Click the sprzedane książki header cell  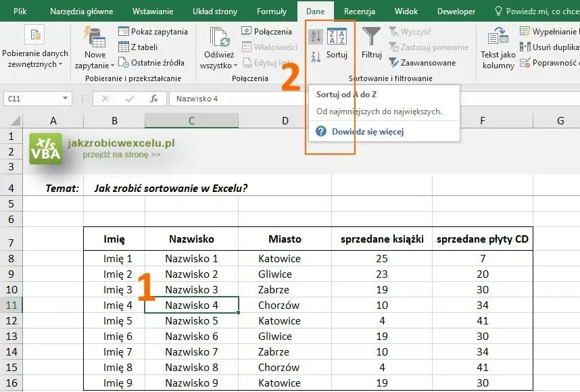pos(382,239)
